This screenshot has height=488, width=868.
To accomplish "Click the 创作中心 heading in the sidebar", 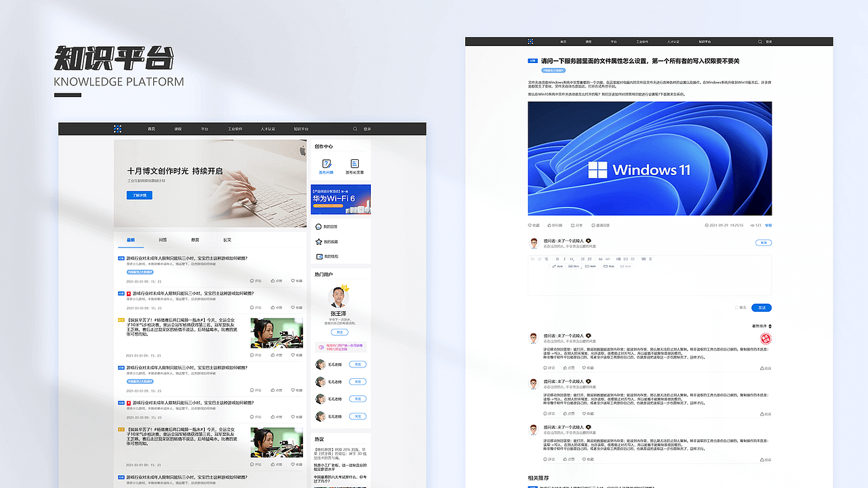I will pos(323,146).
